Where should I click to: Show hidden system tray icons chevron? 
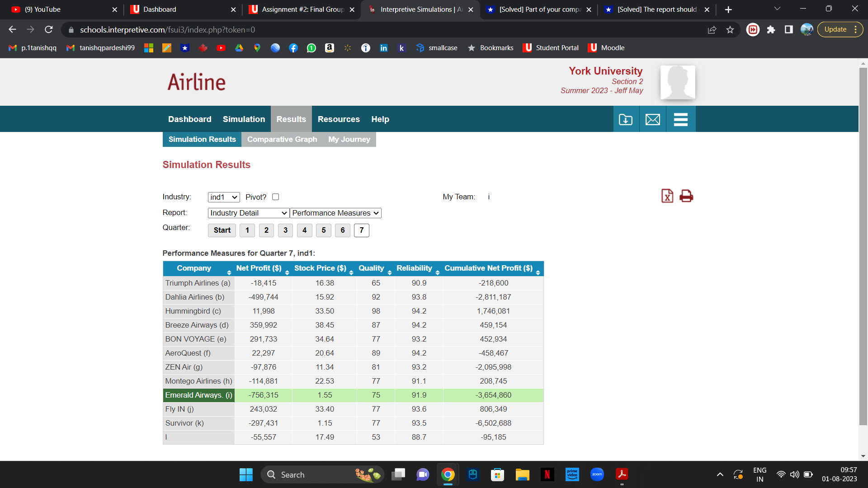[720, 474]
